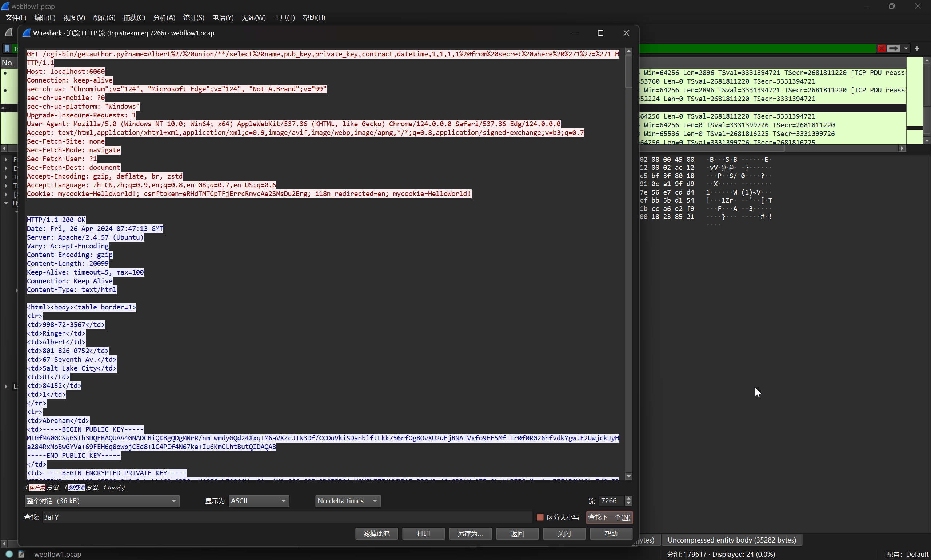Click webflow1.pcap file name in status bar
Viewport: 931px width, 560px height.
pos(58,554)
